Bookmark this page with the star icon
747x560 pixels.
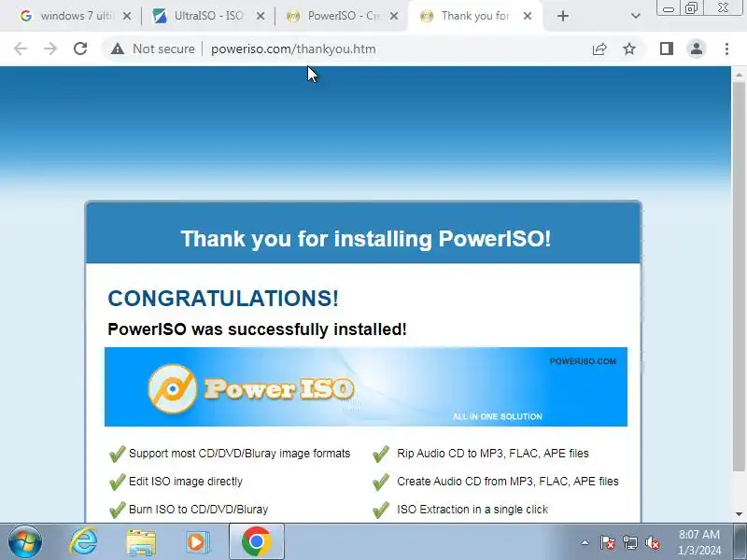629,49
